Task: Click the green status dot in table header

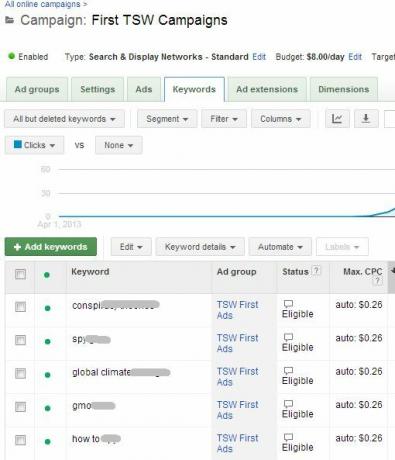Action: [x=47, y=275]
